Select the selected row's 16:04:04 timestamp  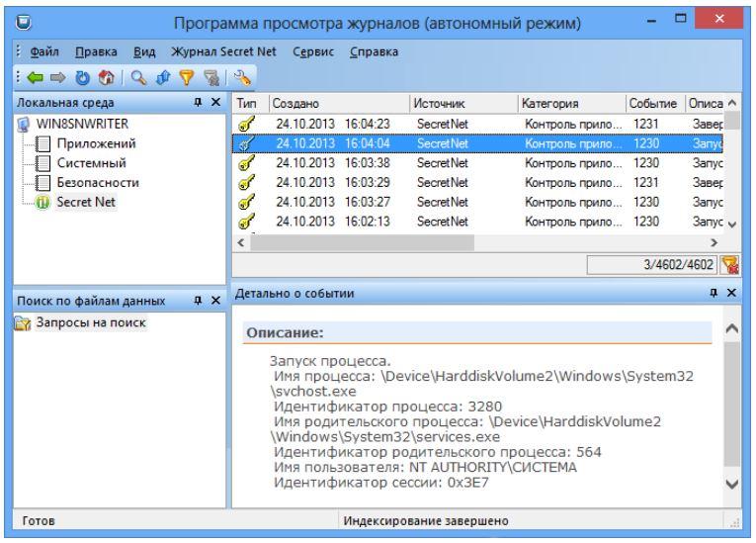(x=367, y=143)
